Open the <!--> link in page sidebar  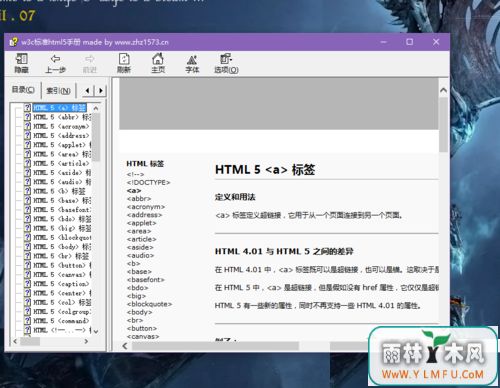tap(135, 174)
